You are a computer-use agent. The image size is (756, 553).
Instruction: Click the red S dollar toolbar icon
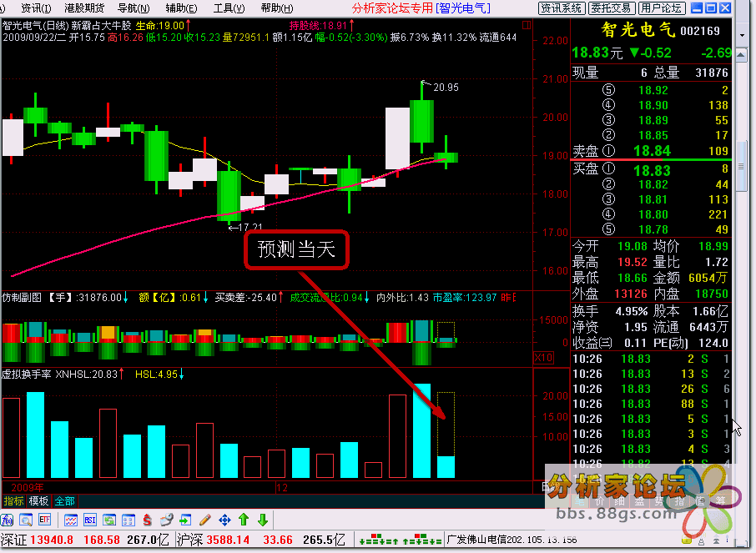tap(148, 520)
